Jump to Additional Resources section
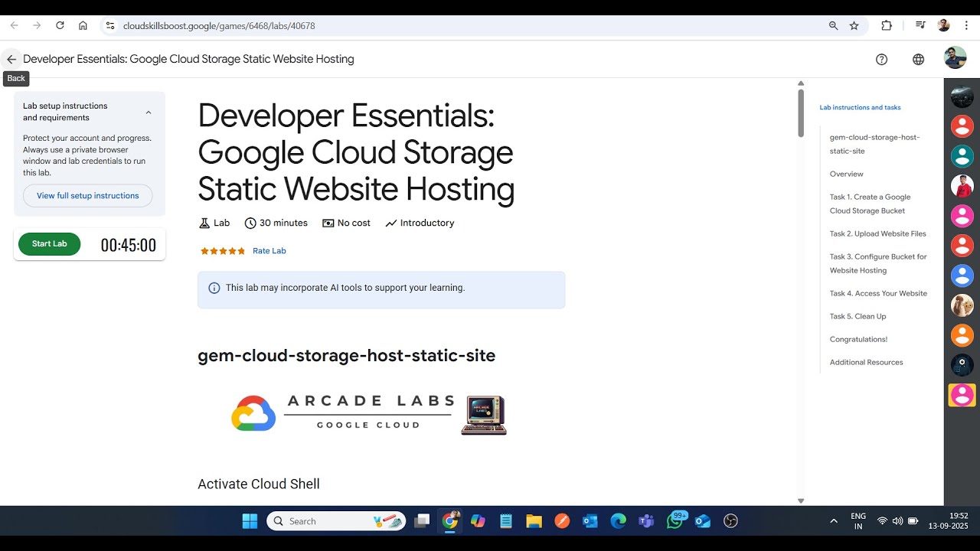The height and width of the screenshot is (551, 980). click(x=866, y=362)
